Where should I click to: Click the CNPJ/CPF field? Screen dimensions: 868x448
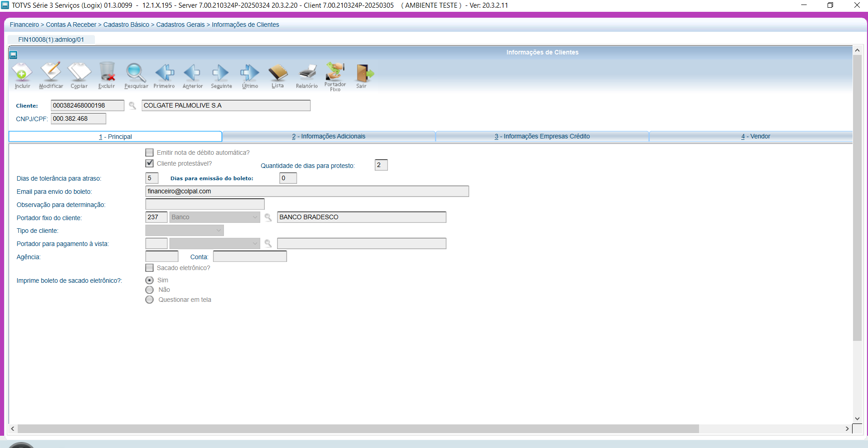[78, 119]
